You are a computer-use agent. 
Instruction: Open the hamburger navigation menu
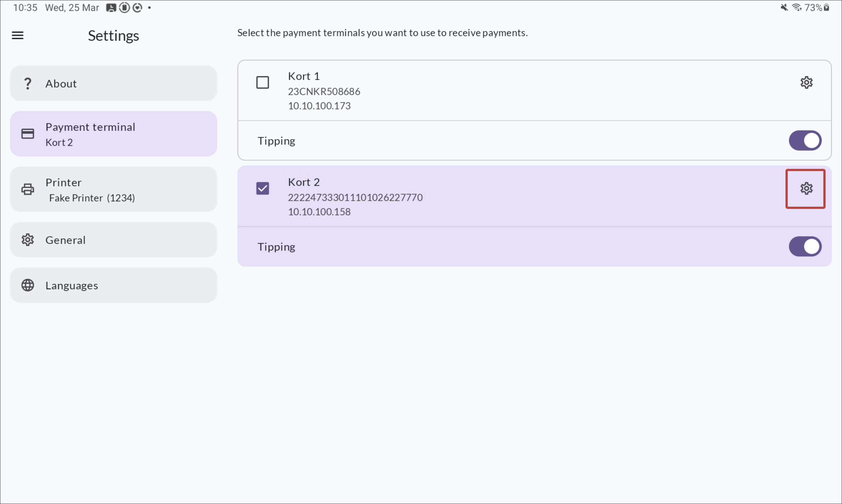click(18, 35)
